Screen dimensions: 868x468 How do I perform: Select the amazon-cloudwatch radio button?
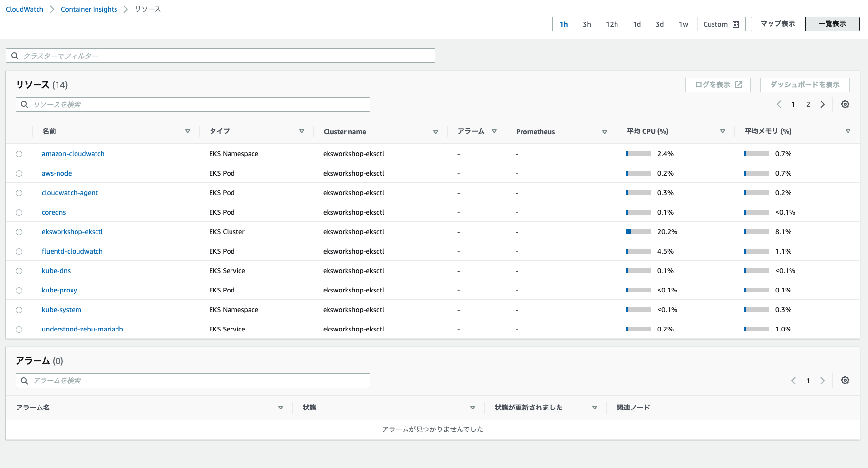(x=19, y=154)
